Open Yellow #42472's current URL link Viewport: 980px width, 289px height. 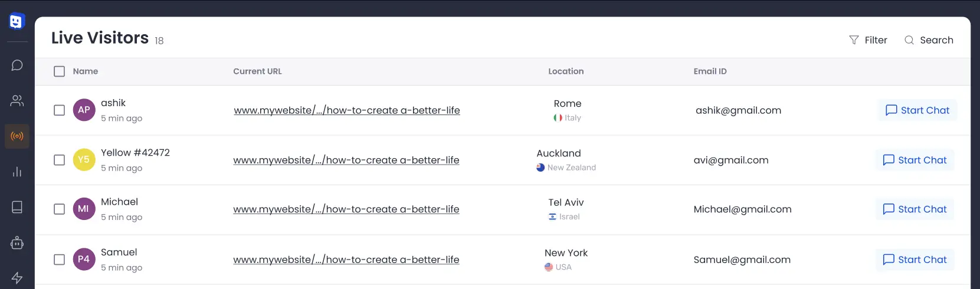coord(346,160)
